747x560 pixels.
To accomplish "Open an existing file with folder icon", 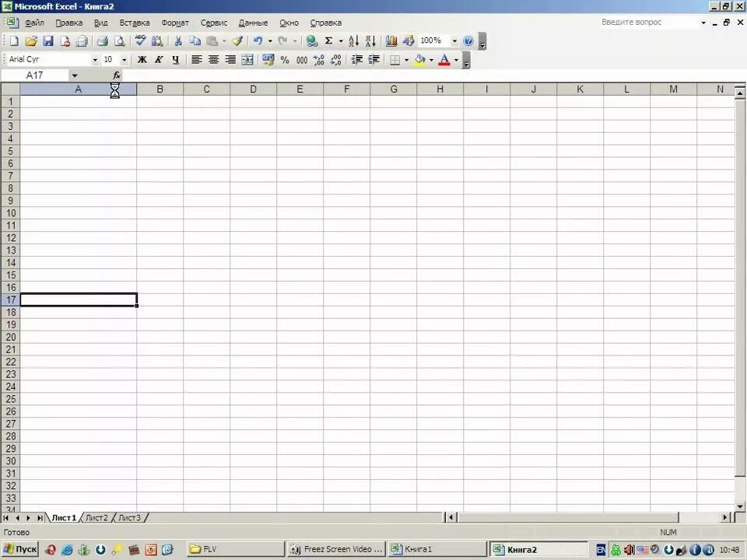I will [x=31, y=41].
